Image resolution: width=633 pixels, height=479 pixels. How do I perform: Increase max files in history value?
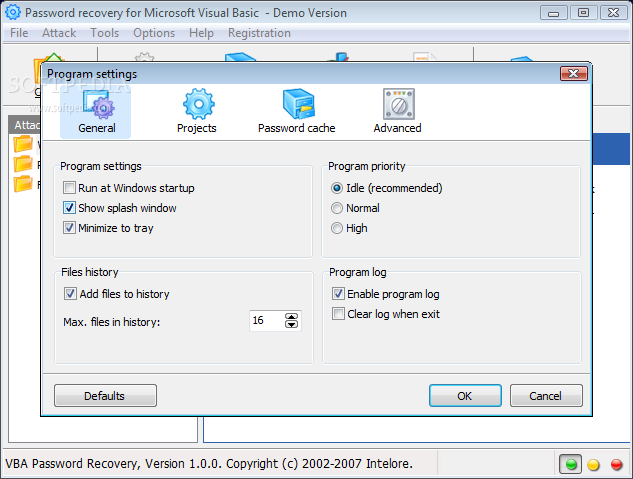coord(291,317)
